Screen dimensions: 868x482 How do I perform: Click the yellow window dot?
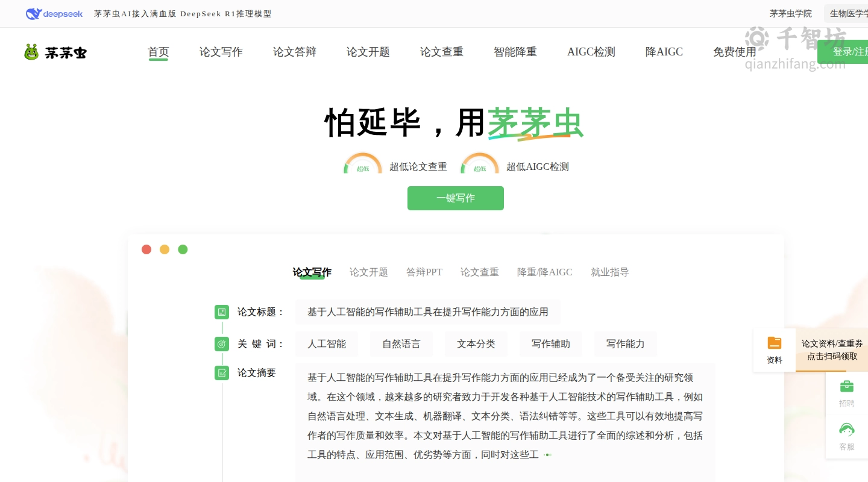pyautogui.click(x=165, y=249)
